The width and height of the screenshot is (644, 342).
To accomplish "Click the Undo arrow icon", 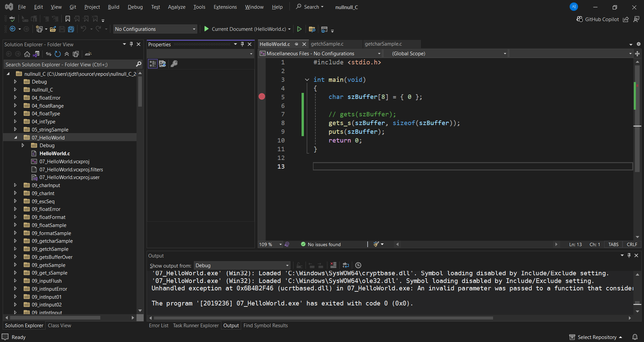I will click(x=84, y=29).
